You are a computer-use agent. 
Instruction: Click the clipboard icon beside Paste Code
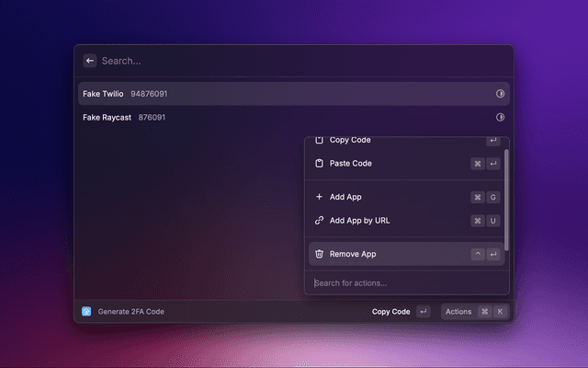319,164
